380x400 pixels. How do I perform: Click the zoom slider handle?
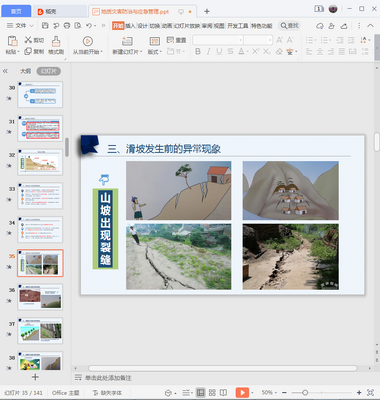305,393
